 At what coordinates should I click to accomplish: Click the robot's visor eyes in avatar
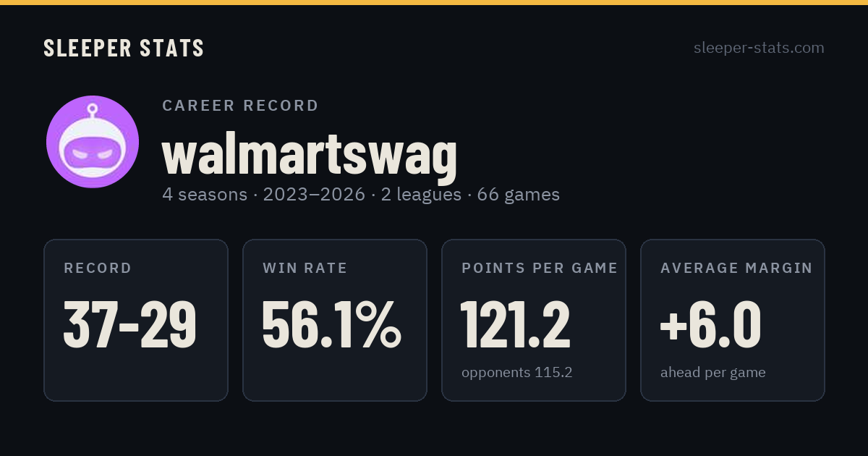coord(92,153)
